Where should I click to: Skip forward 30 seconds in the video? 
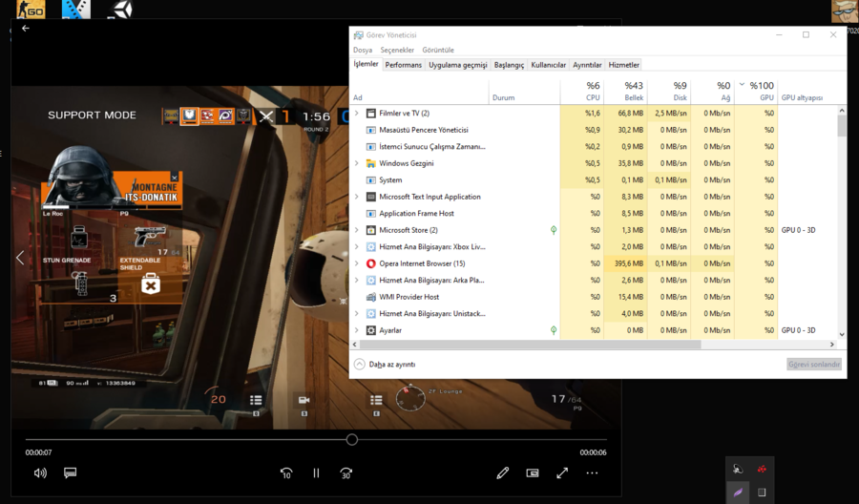346,472
